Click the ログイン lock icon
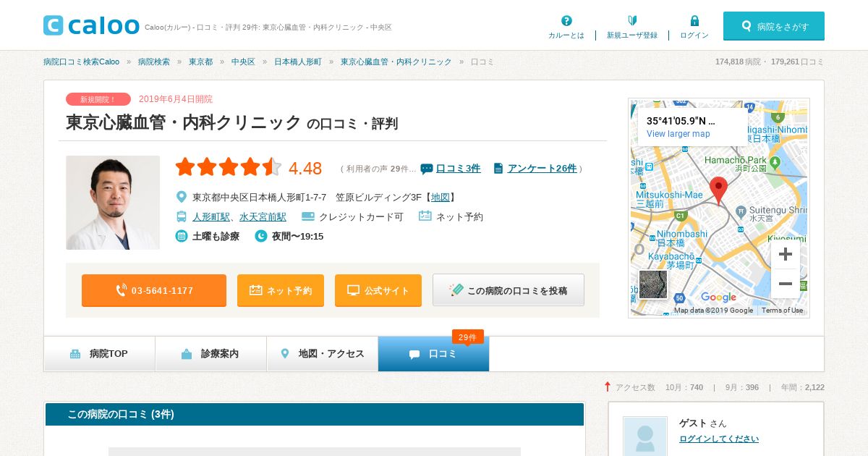Screen dimensions: 868x456 [x=694, y=21]
